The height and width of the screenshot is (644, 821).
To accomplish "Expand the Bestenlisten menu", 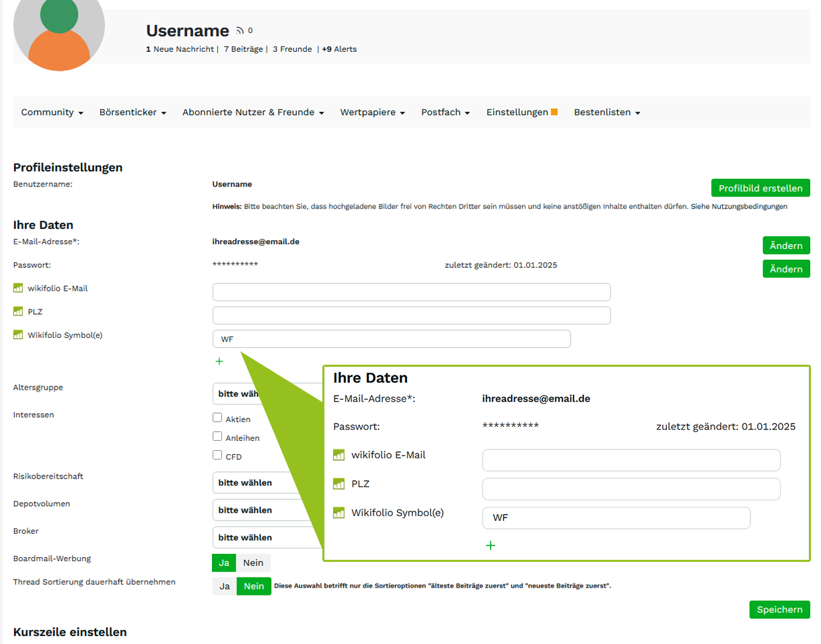I will coord(606,112).
